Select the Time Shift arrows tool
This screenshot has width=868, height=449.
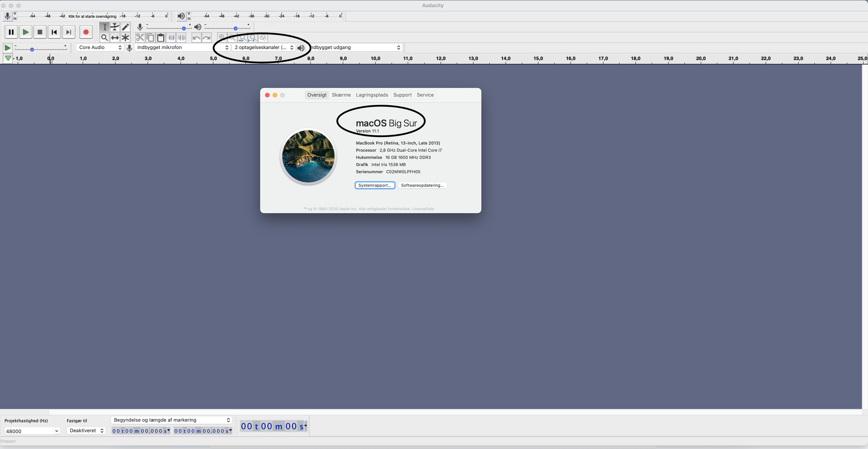tap(115, 37)
